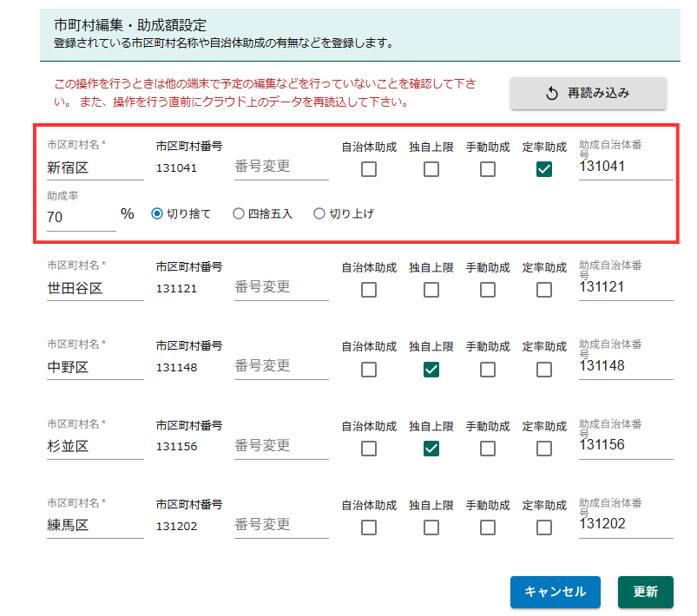
Task: Select the 切り捨て radio option
Action: [x=157, y=213]
